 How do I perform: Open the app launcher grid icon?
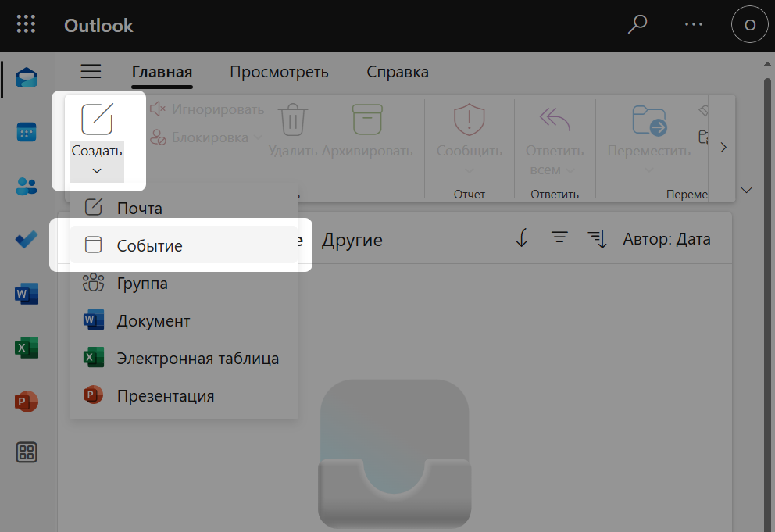coord(27,25)
